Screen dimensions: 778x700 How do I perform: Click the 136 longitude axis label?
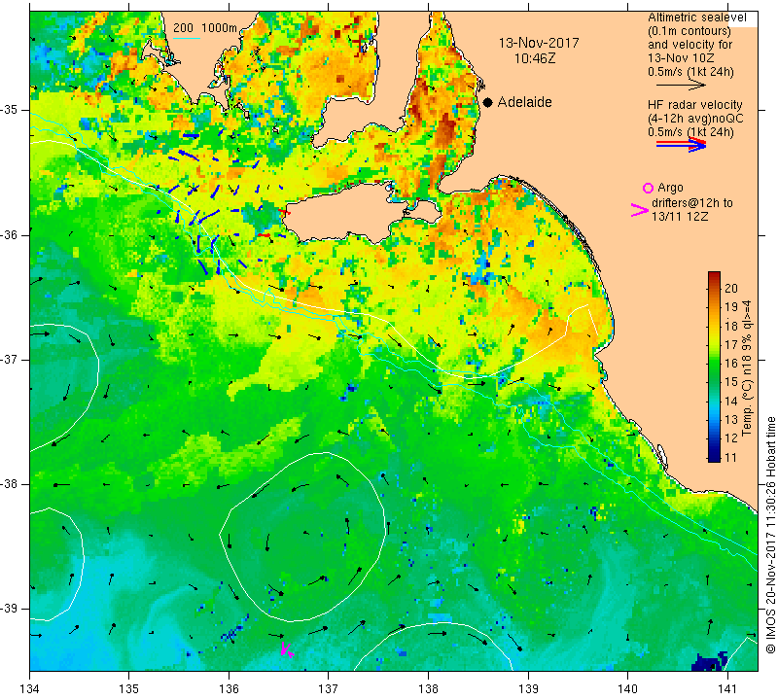pyautogui.click(x=229, y=689)
